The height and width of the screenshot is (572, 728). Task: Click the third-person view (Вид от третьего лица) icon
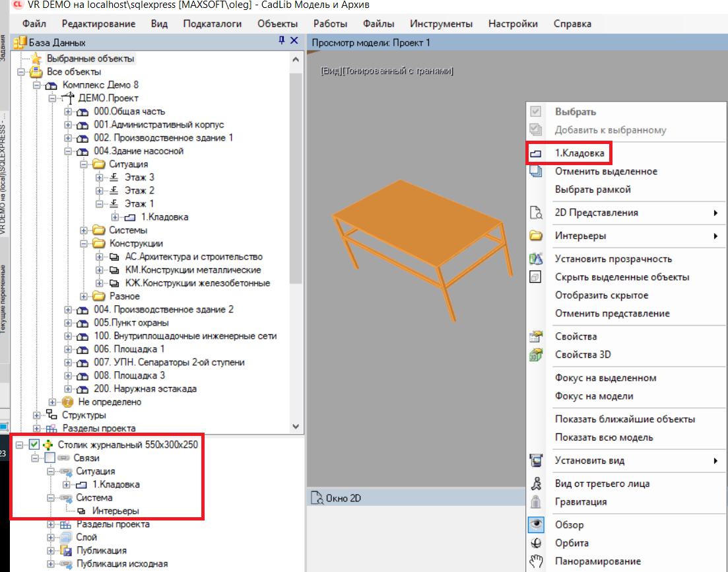pos(536,483)
